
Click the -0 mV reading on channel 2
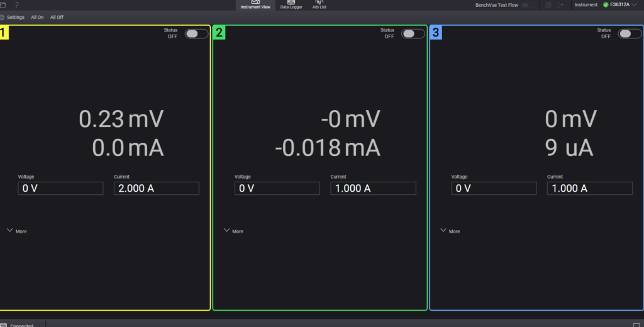(x=350, y=119)
